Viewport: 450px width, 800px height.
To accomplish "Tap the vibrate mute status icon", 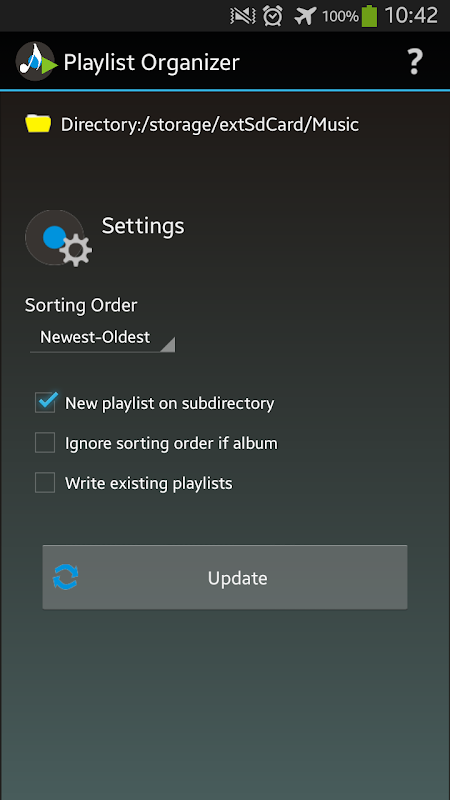I will [243, 16].
